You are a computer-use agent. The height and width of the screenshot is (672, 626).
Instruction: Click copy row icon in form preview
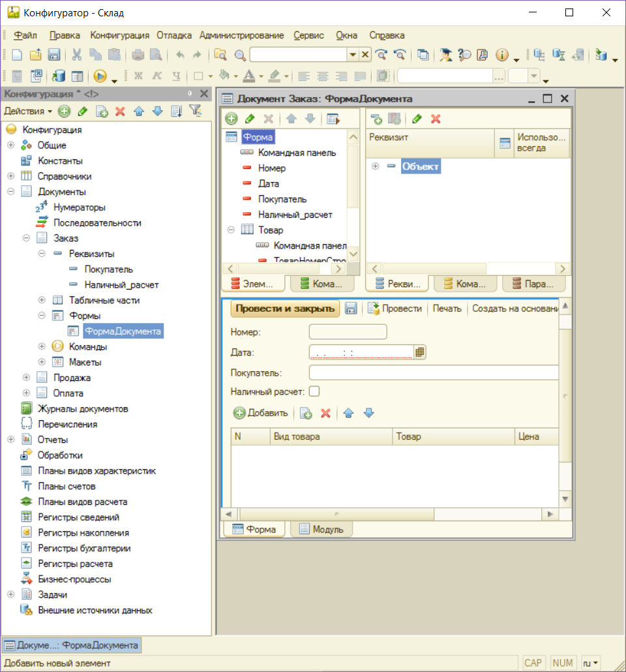[x=306, y=413]
